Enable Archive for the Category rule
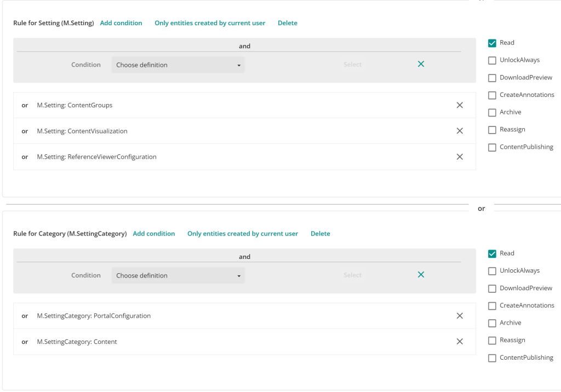The width and height of the screenshot is (561, 392). click(492, 323)
